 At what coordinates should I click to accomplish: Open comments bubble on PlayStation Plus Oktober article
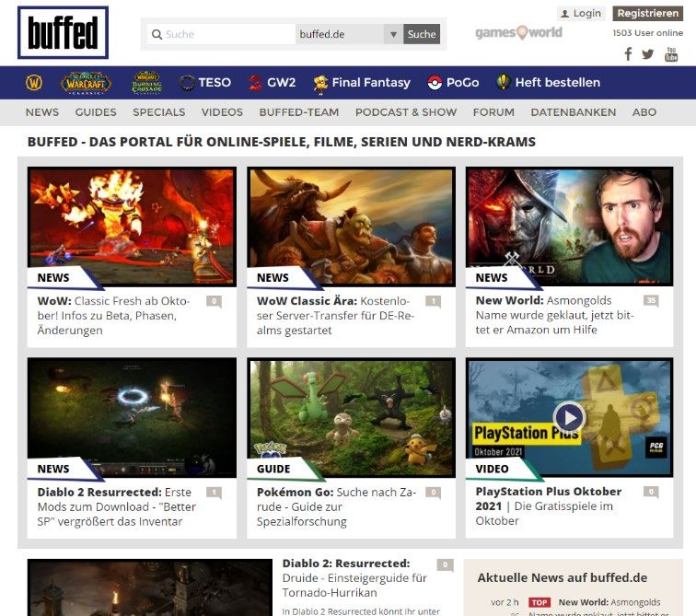pos(651,492)
